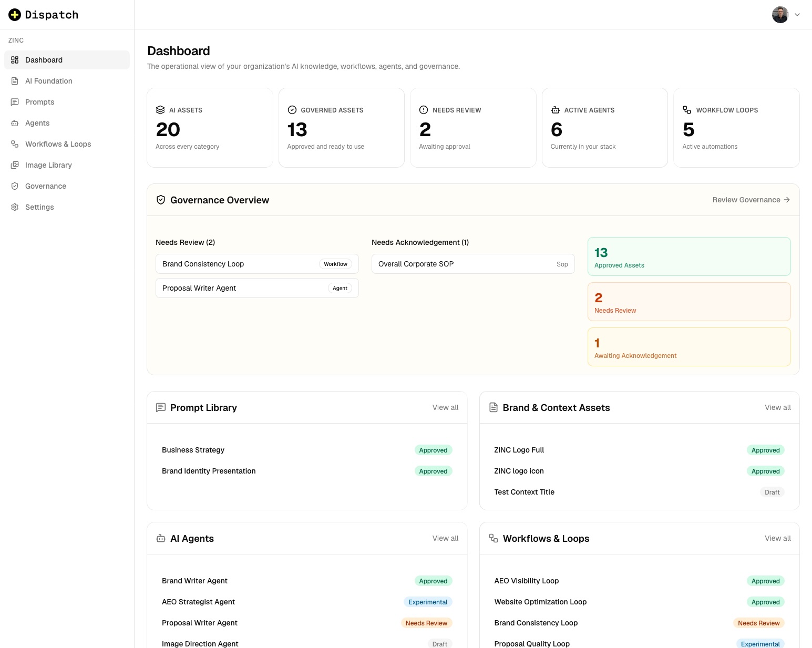Image resolution: width=812 pixels, height=648 pixels.
Task: Click the Dashboard grid icon in sidebar
Action: (15, 60)
